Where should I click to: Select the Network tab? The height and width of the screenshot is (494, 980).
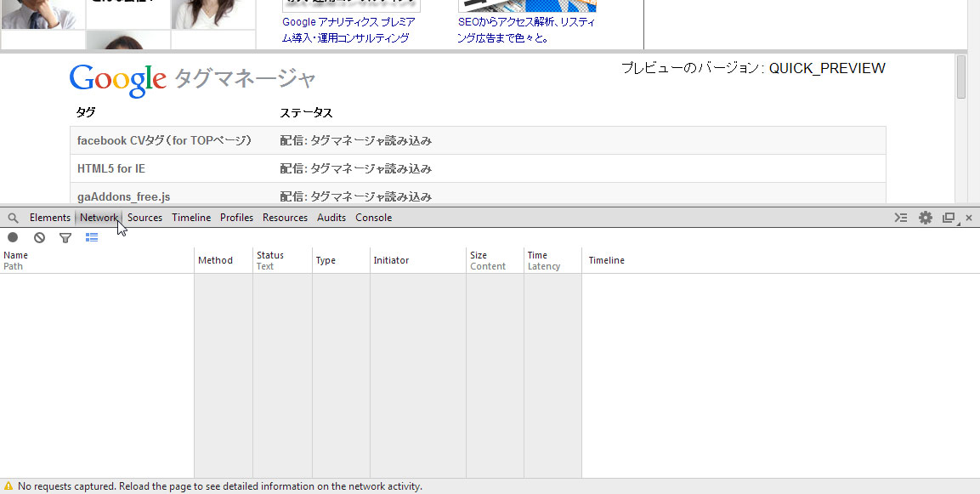99,218
